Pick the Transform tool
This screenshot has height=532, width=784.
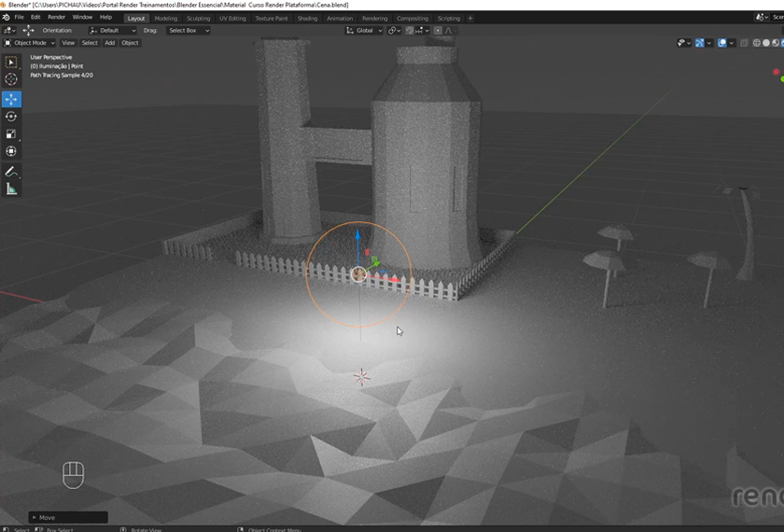click(11, 151)
